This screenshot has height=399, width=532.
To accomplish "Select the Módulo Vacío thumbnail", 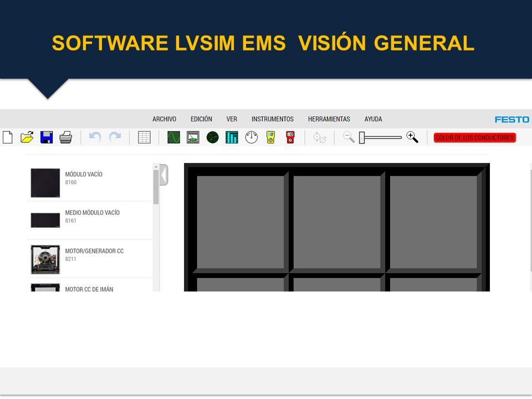I will [x=45, y=183].
